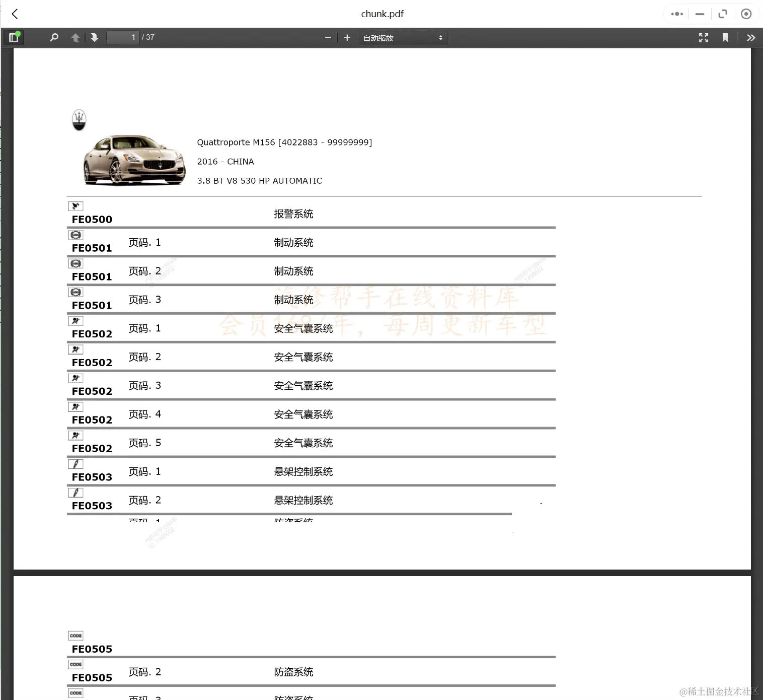Click 制动系统 in the 页码. 3 row
The height and width of the screenshot is (700, 763).
pos(293,300)
